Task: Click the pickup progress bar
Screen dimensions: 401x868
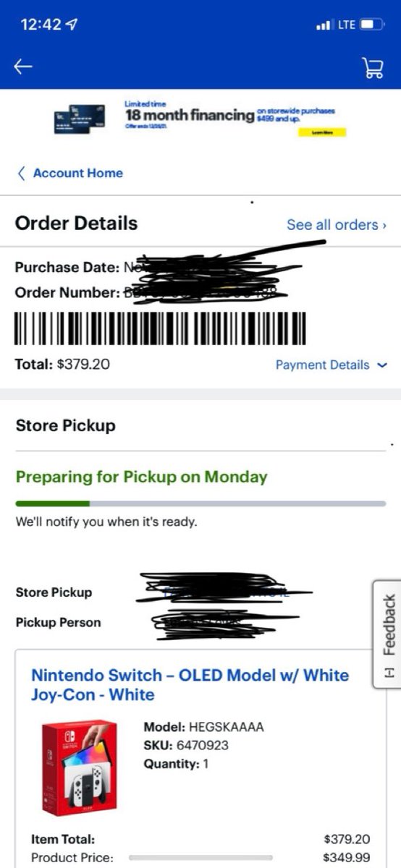Action: click(200, 503)
